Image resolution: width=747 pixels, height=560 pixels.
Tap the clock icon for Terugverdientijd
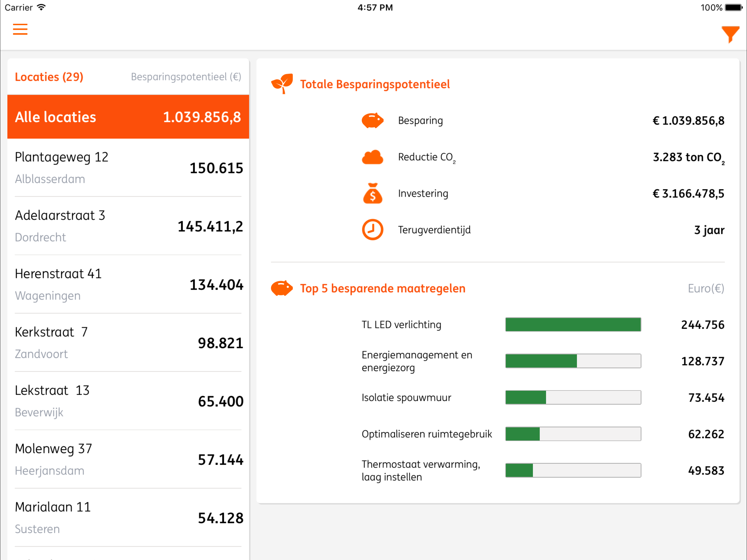[372, 230]
